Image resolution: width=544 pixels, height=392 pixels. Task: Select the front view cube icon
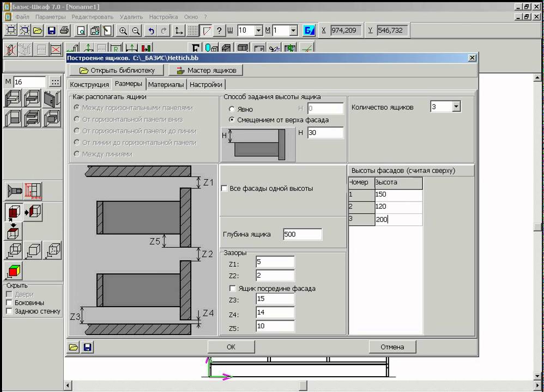click(14, 212)
